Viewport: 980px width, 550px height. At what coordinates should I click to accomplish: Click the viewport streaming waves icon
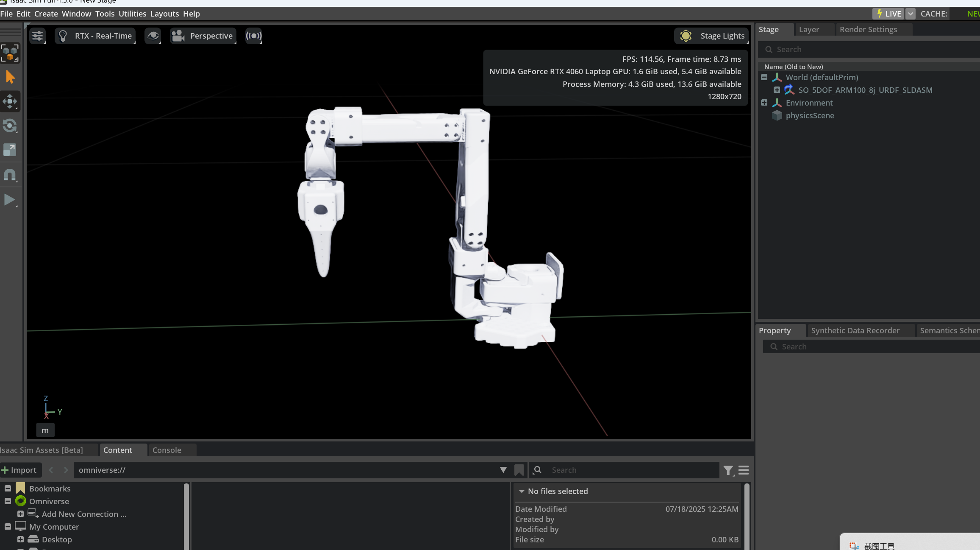(x=254, y=36)
